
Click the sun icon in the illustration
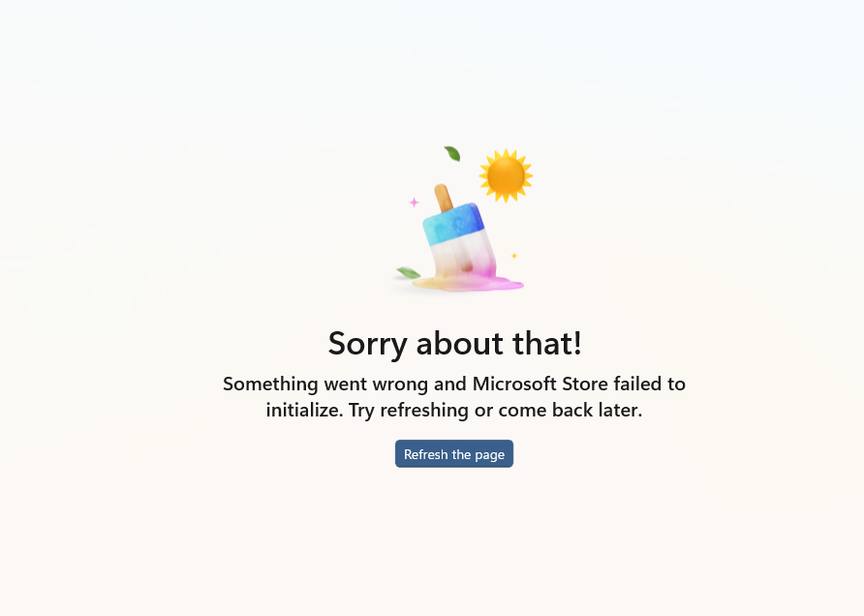coord(506,175)
